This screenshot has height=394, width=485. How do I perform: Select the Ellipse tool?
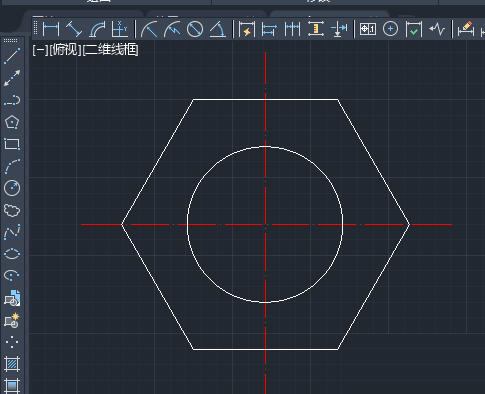[x=12, y=254]
